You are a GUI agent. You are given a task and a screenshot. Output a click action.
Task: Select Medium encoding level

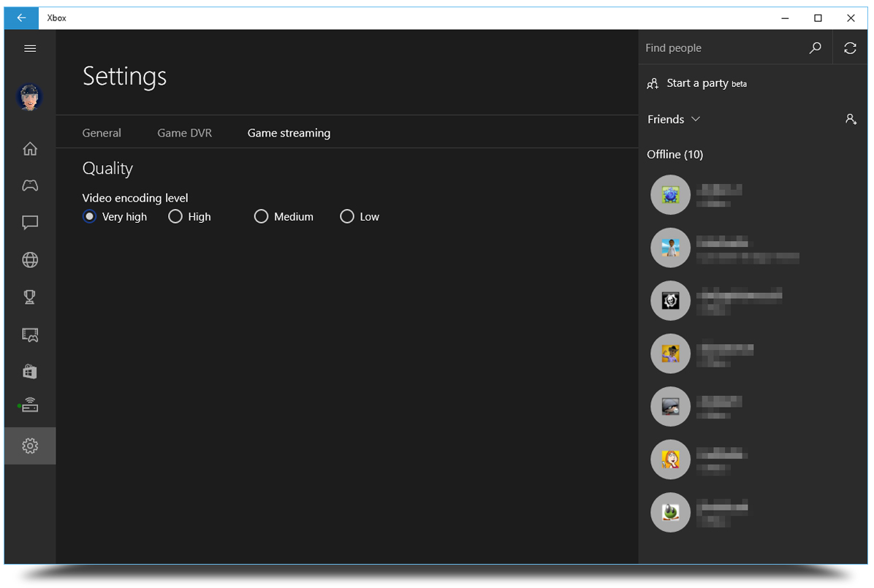coord(261,217)
